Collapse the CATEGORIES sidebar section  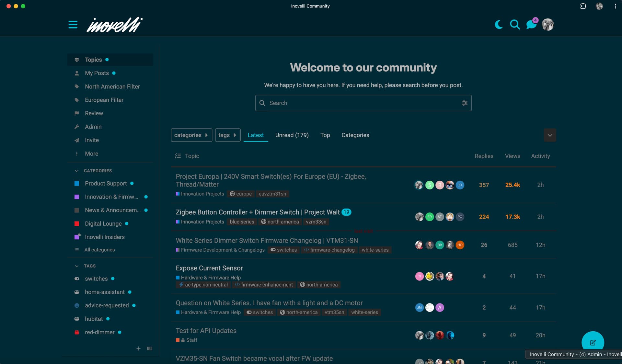tap(77, 171)
